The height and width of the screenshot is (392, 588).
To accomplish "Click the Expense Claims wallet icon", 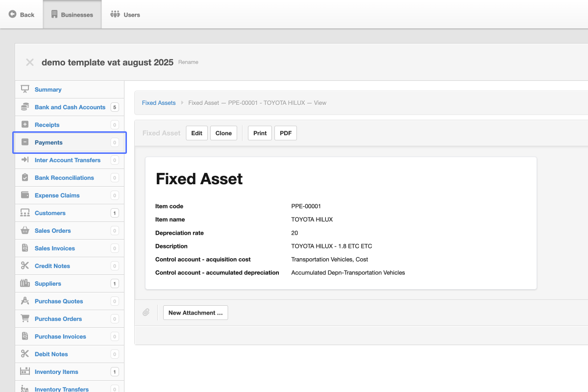I will click(25, 196).
